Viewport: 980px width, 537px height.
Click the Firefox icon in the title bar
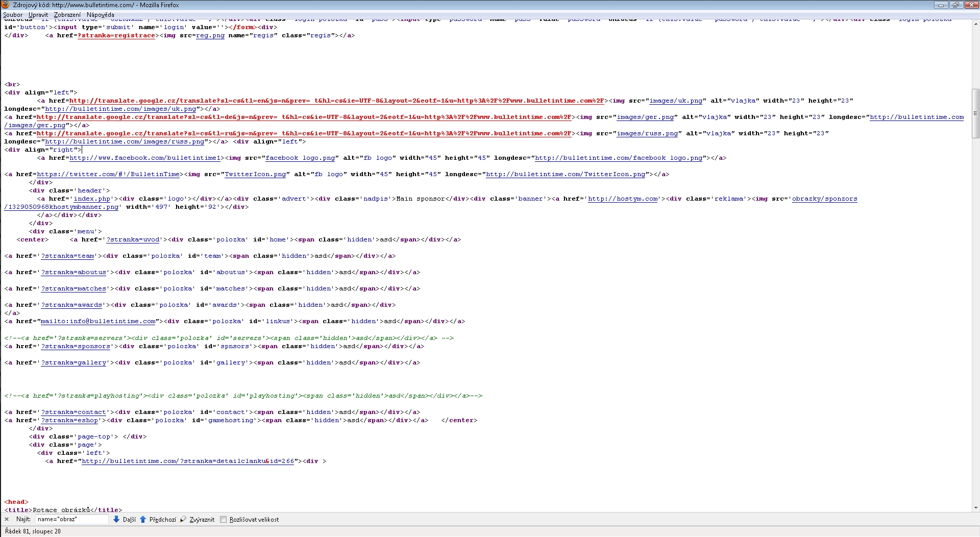coord(6,5)
